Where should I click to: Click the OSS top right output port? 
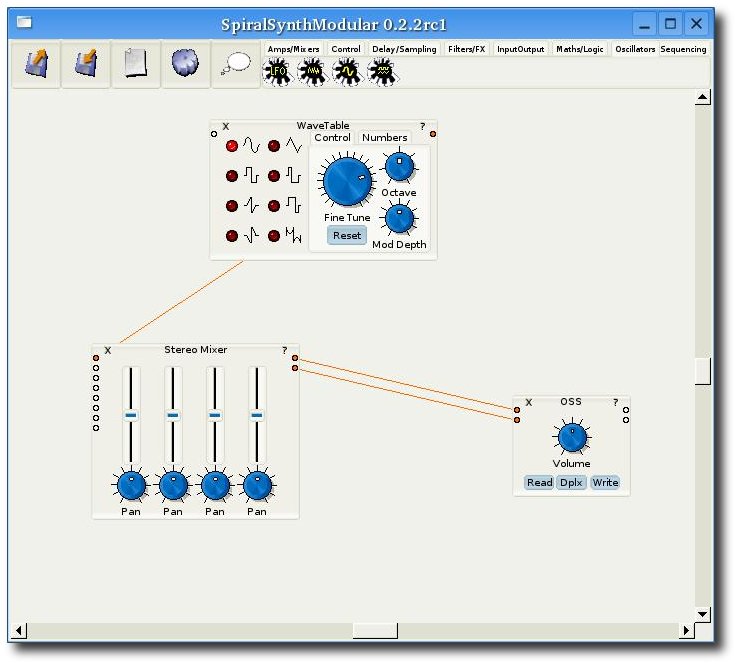click(626, 410)
